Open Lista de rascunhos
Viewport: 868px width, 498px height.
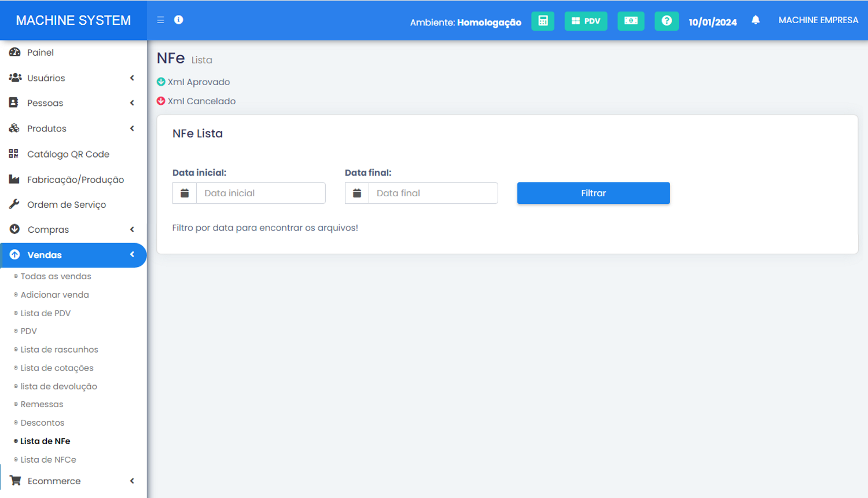[59, 350]
